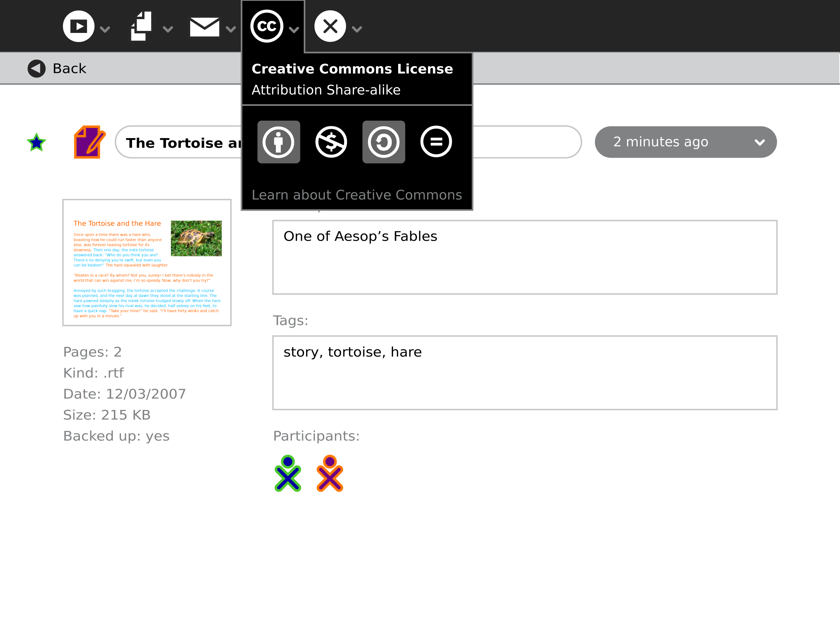
Task: Click the Resume play icon in toolbar
Action: pos(79,26)
